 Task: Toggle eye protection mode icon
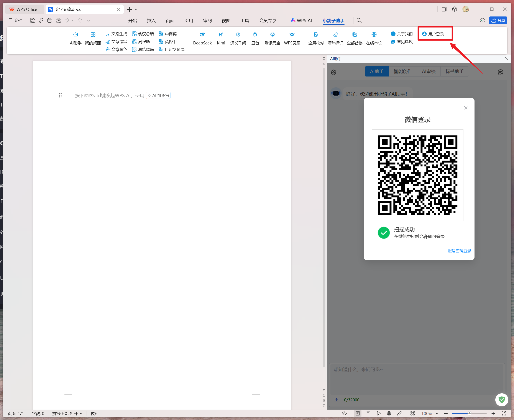click(x=344, y=413)
